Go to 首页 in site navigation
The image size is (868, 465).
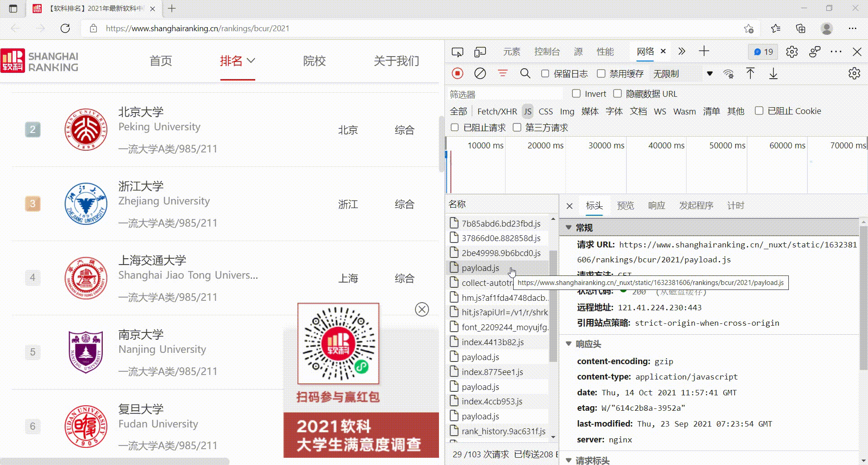point(161,61)
